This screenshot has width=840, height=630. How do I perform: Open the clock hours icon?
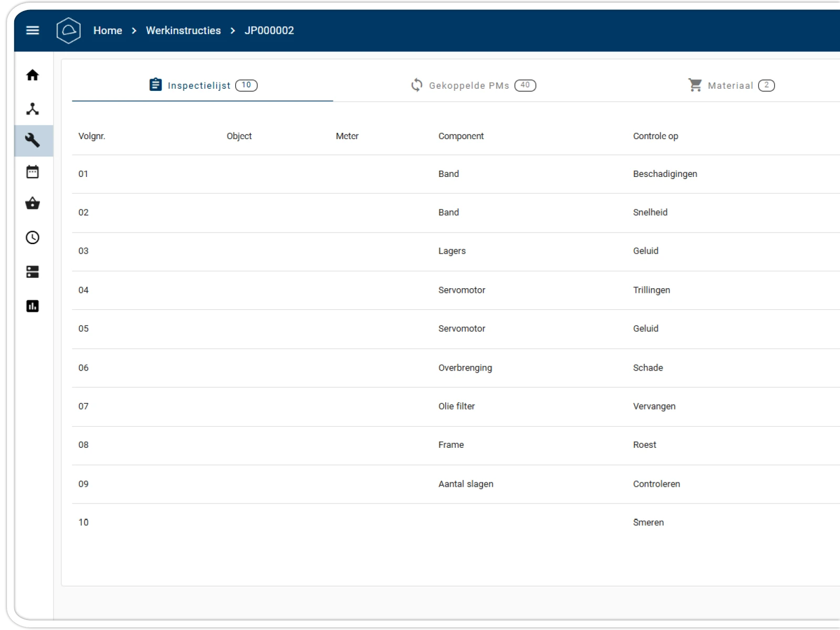(x=33, y=238)
